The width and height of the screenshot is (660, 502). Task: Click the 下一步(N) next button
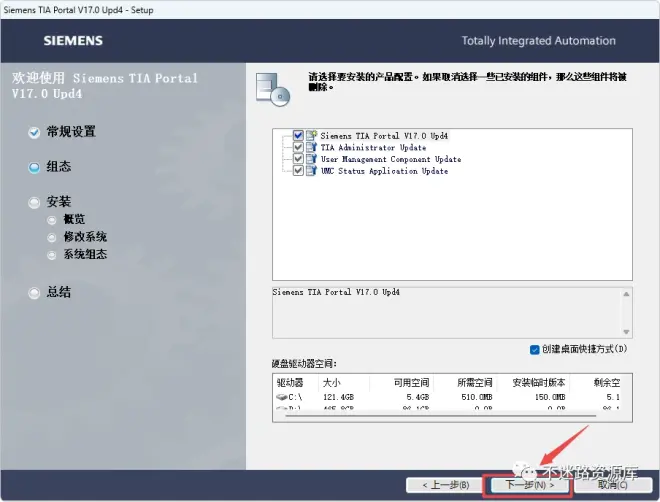pyautogui.click(x=529, y=485)
